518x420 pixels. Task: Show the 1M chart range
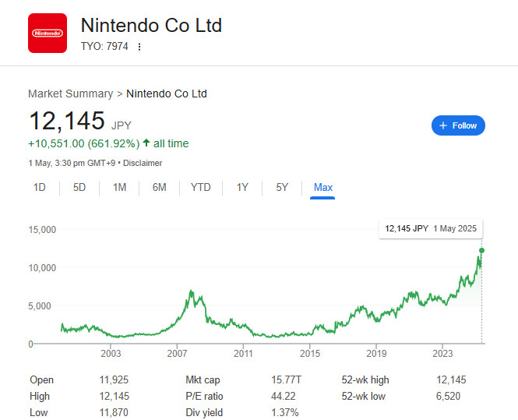(119, 187)
